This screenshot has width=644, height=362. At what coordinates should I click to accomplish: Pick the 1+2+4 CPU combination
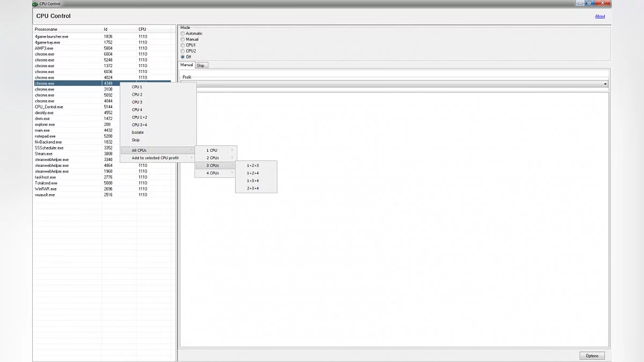253,173
